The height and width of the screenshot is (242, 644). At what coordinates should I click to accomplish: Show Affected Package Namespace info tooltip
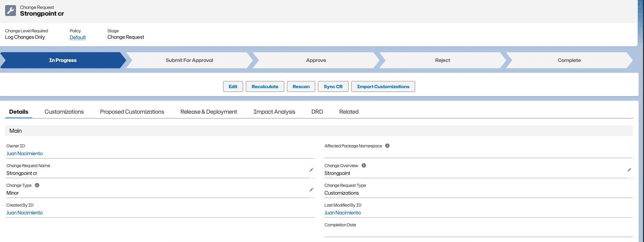[x=387, y=146]
